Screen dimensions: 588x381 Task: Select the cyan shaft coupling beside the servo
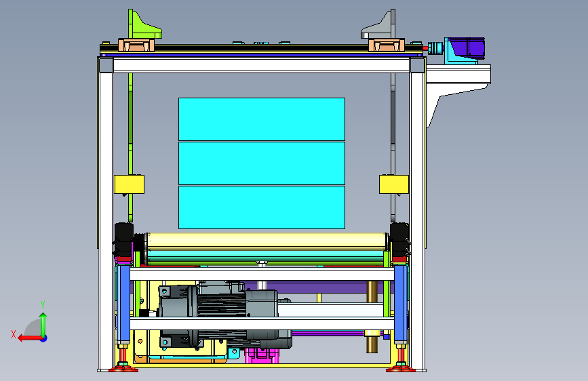coord(436,48)
